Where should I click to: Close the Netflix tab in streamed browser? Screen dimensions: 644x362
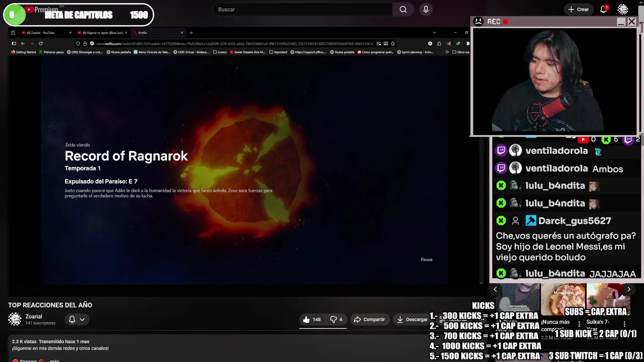(x=182, y=33)
